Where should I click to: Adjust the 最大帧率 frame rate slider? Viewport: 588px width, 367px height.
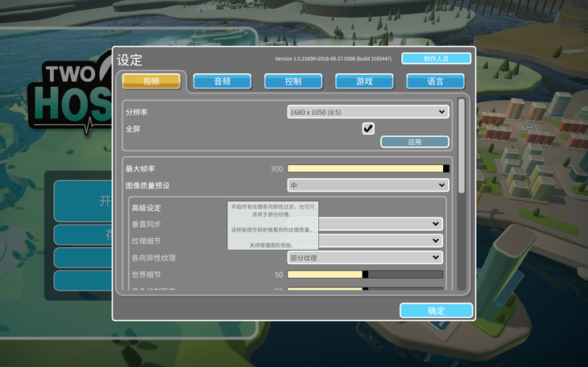pos(368,168)
